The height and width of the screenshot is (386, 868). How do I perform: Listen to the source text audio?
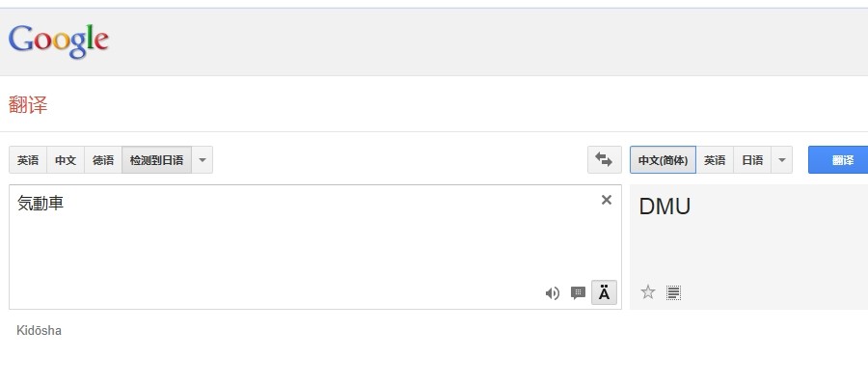tap(552, 293)
